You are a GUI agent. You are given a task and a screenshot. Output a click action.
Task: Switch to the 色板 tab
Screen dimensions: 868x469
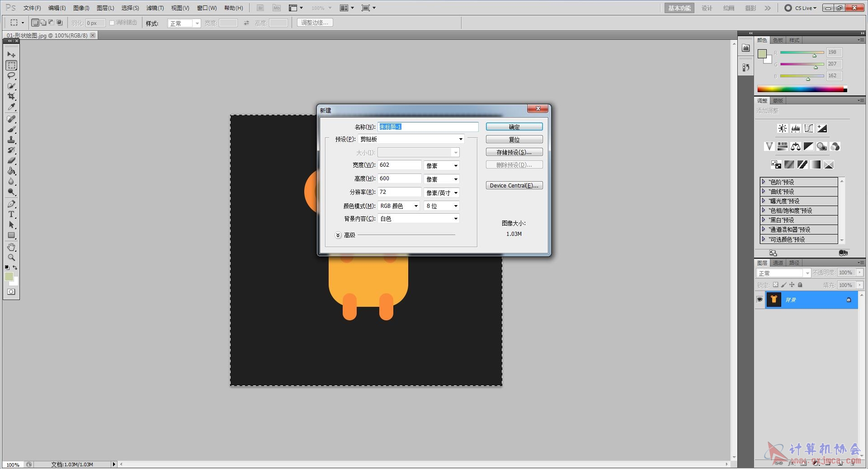(778, 40)
